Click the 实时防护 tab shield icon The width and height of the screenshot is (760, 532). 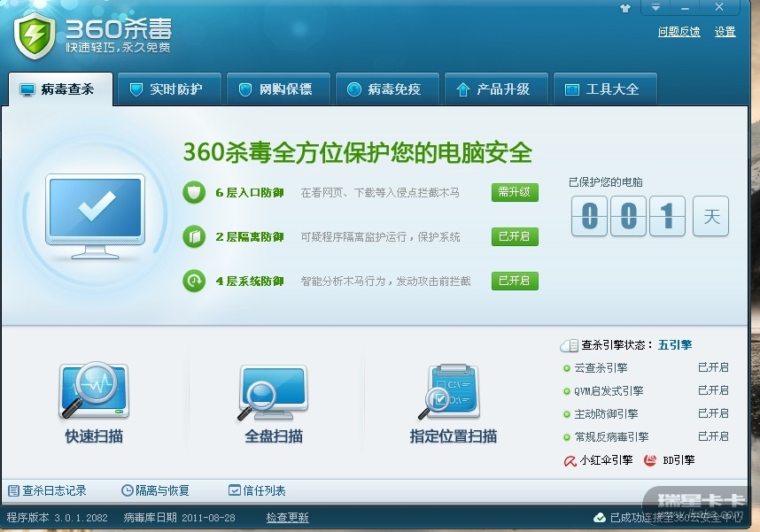(x=136, y=89)
